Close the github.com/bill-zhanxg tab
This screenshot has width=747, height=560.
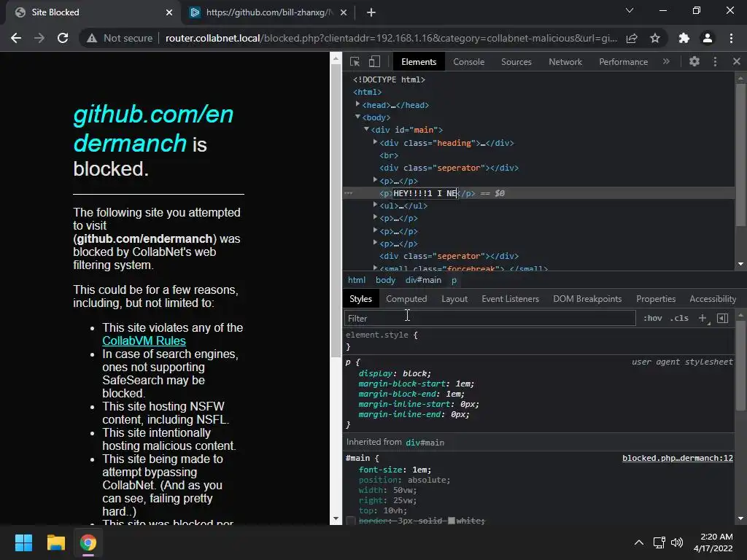(x=344, y=12)
